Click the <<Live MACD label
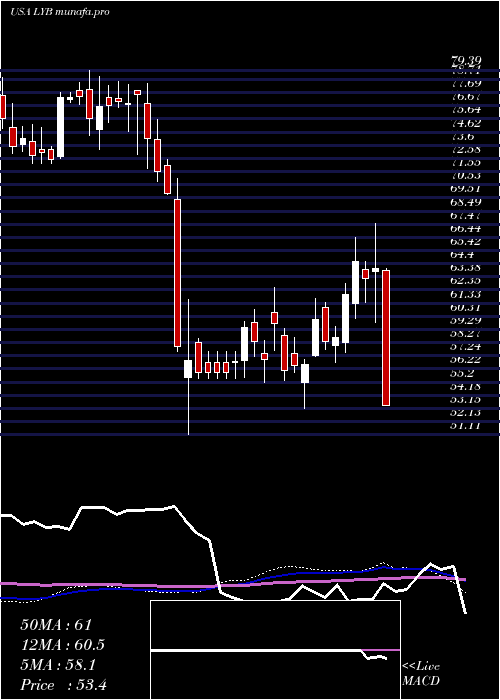The height and width of the screenshot is (700, 500). click(421, 674)
